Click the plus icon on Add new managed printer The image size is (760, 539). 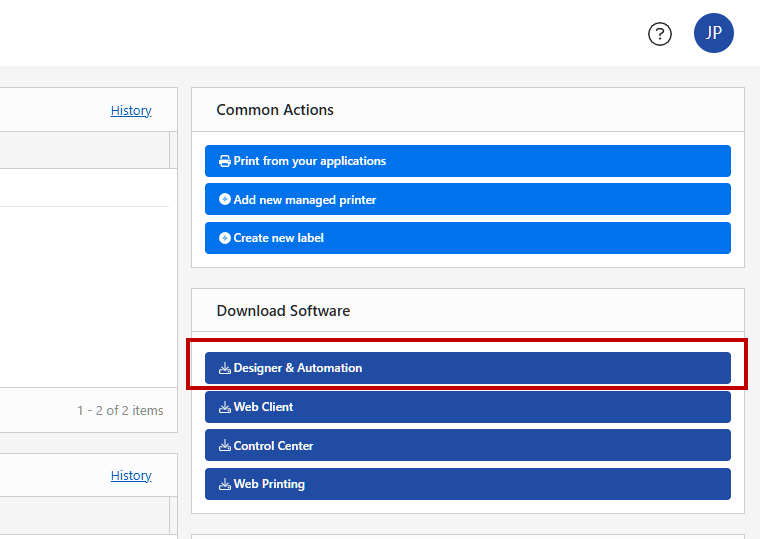(x=224, y=199)
